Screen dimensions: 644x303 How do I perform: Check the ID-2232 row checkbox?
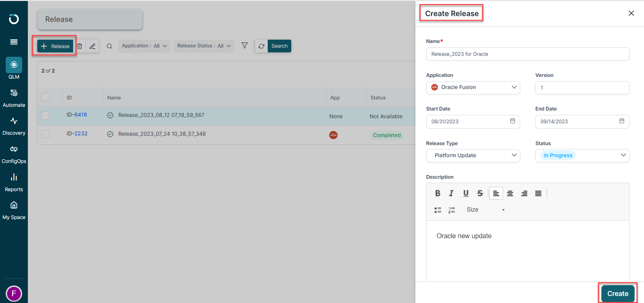[x=45, y=134]
